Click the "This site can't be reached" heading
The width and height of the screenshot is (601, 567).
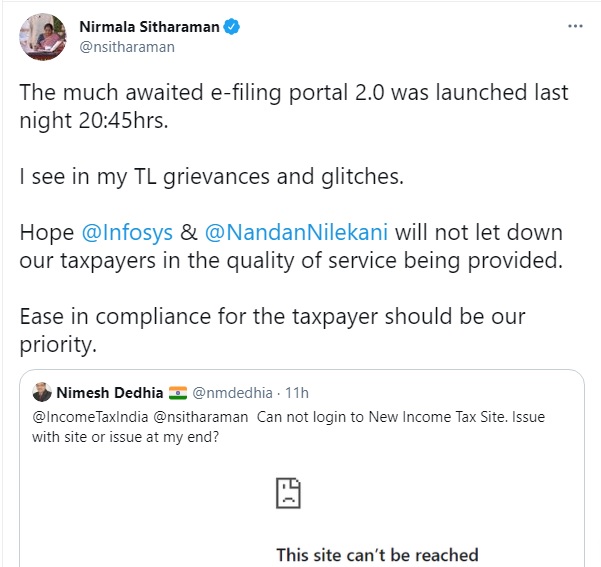(377, 554)
